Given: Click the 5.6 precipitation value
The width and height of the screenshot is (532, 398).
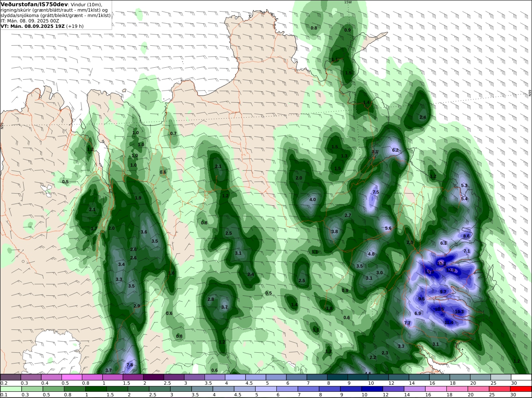Looking at the screenshot, I should coord(388,228).
